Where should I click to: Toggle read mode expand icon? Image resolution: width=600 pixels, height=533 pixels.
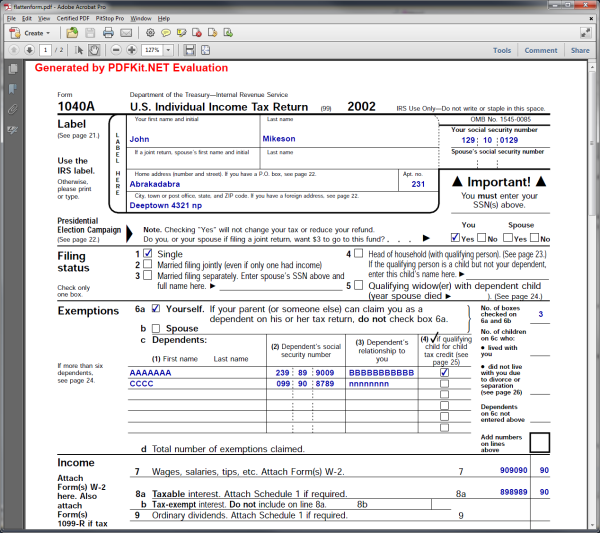point(585,33)
